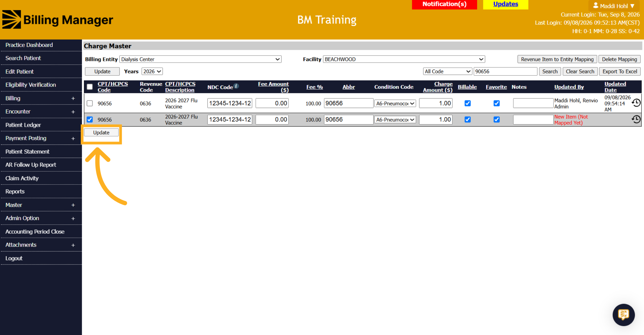
Task: Toggle the select-all header checkbox
Action: point(90,87)
